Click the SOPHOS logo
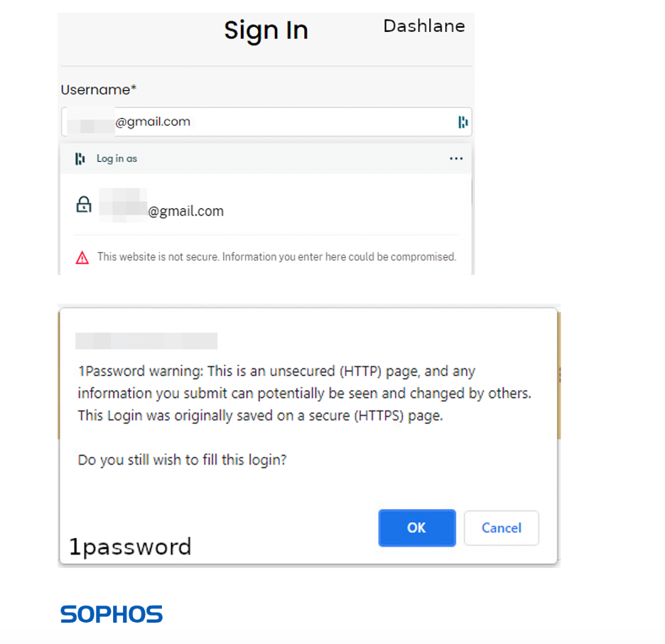Image resolution: width=665 pixels, height=644 pixels. tap(112, 614)
